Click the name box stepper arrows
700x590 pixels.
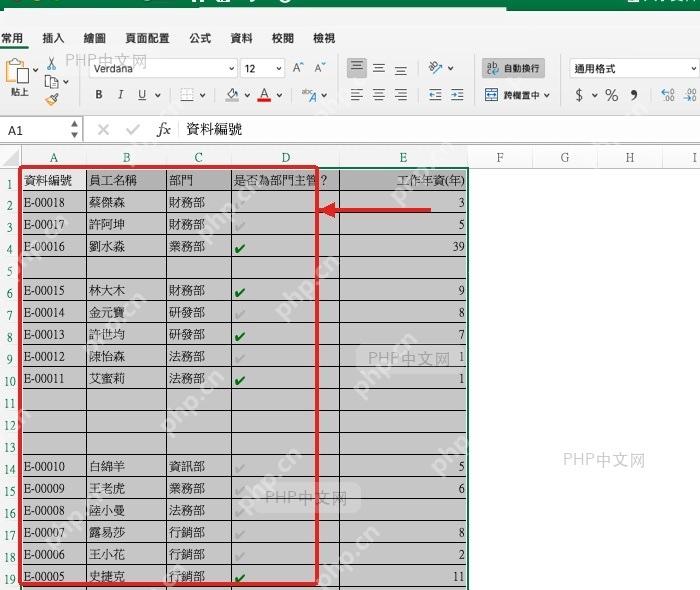pyautogui.click(x=75, y=129)
